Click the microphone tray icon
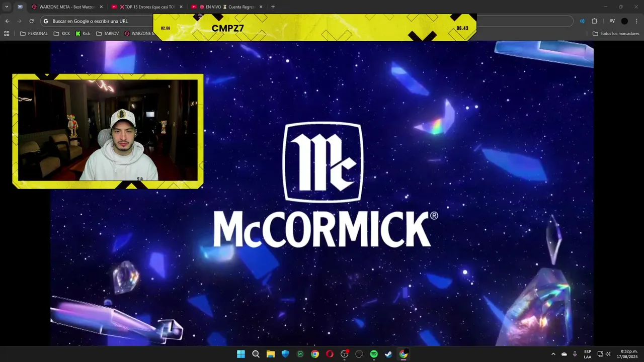This screenshot has height=362, width=644. point(575,354)
